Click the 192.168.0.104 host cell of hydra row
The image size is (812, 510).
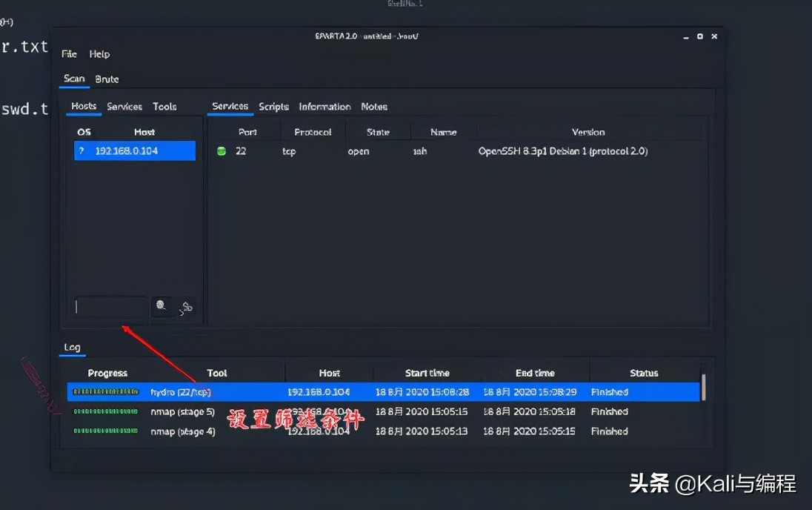coord(319,392)
